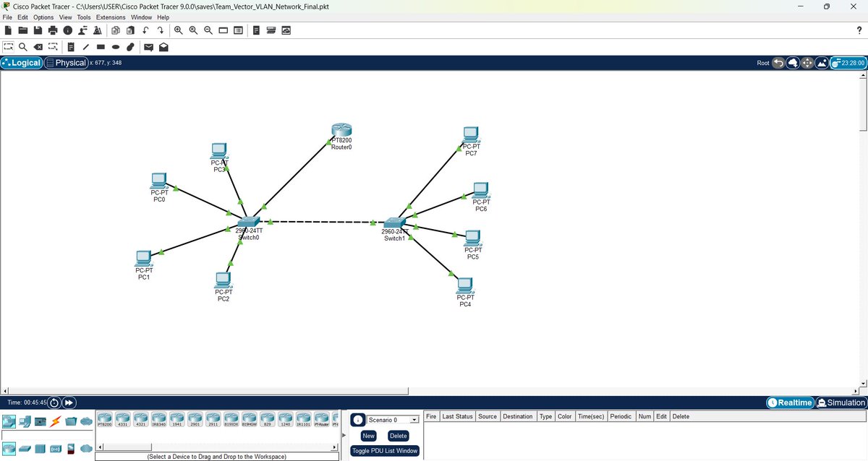Switch to Simulation mode
This screenshot has width=868, height=461.
pyautogui.click(x=841, y=402)
